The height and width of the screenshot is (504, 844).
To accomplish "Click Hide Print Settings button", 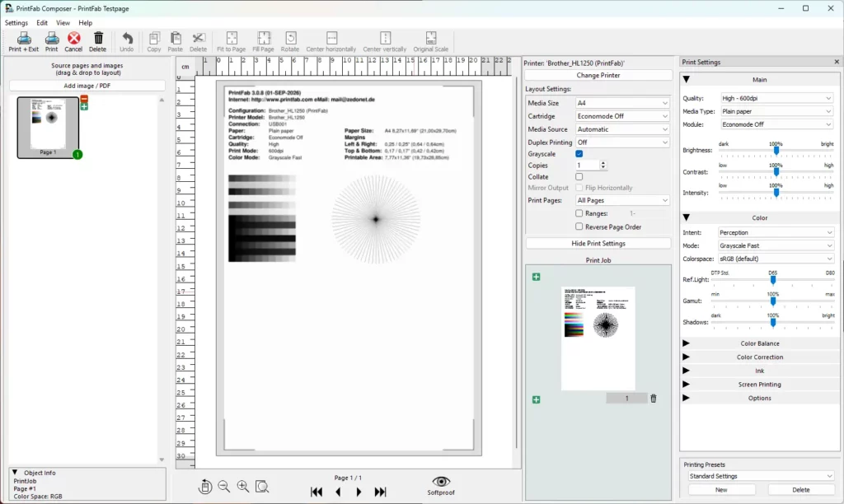I will 598,243.
